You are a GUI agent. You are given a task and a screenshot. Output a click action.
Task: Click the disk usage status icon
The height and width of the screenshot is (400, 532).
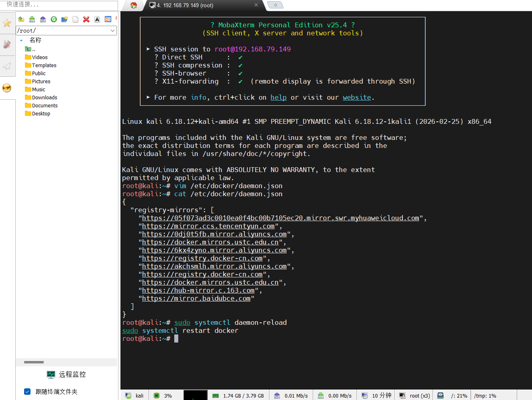click(x=440, y=396)
